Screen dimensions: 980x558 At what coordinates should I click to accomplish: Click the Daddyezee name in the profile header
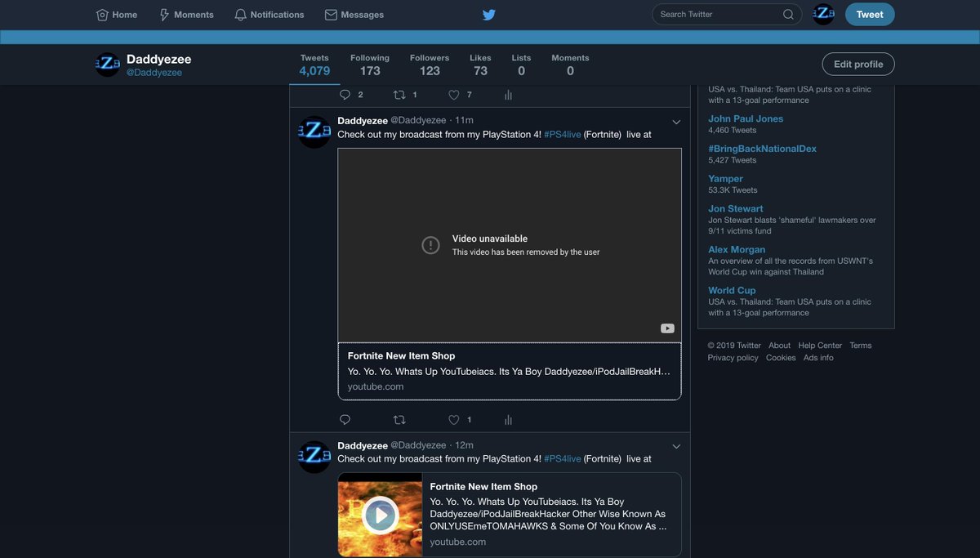click(x=158, y=60)
